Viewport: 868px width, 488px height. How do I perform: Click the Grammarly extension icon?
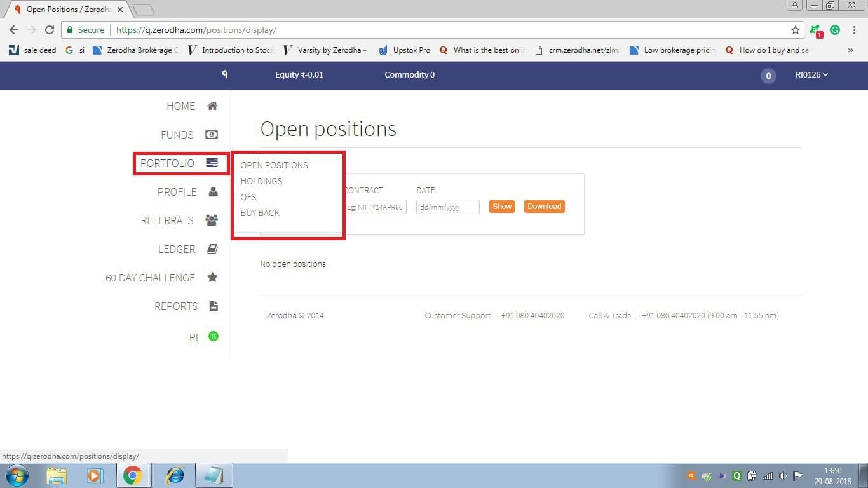tap(835, 30)
